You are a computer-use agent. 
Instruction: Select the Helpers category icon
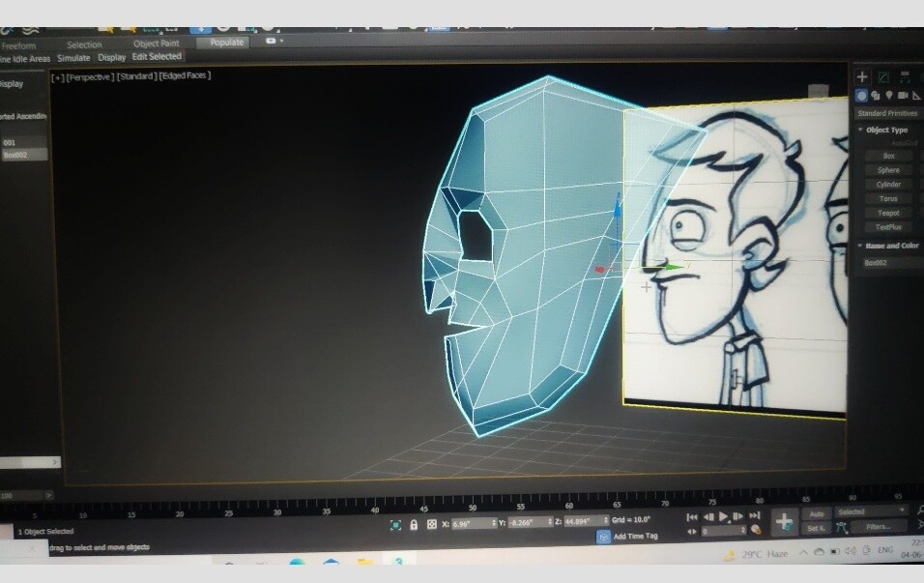coord(915,94)
